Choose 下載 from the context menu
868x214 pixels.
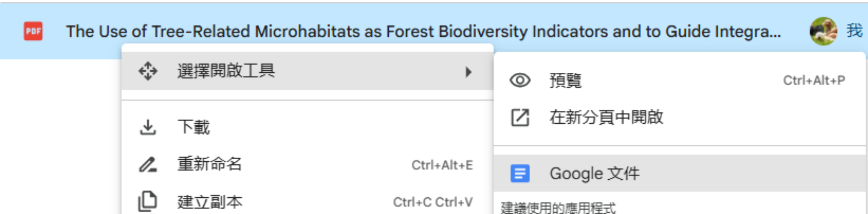(x=194, y=127)
